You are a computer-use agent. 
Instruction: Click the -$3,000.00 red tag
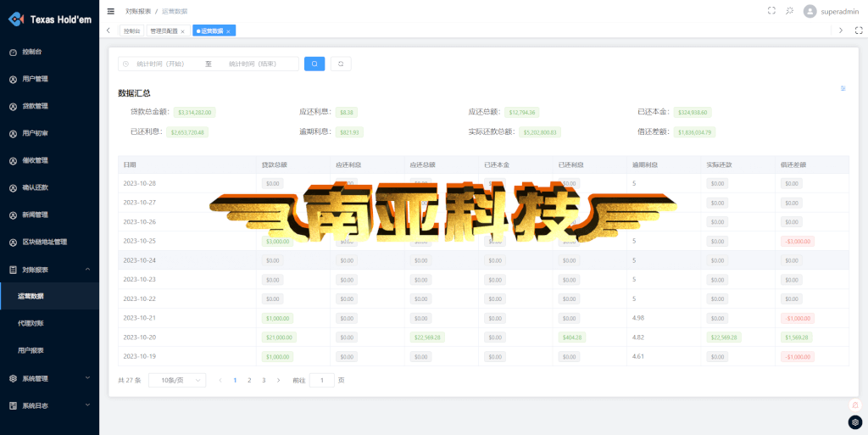pos(798,242)
